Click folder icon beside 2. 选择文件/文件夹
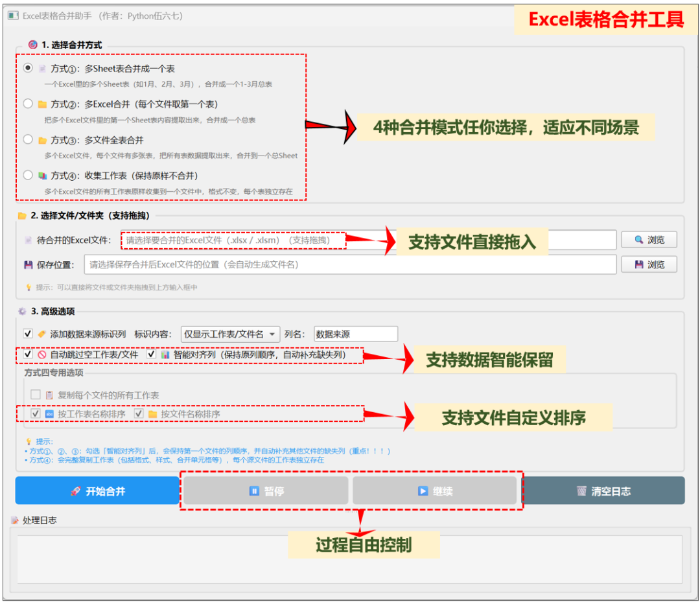This screenshot has height=604, width=700. [x=22, y=216]
